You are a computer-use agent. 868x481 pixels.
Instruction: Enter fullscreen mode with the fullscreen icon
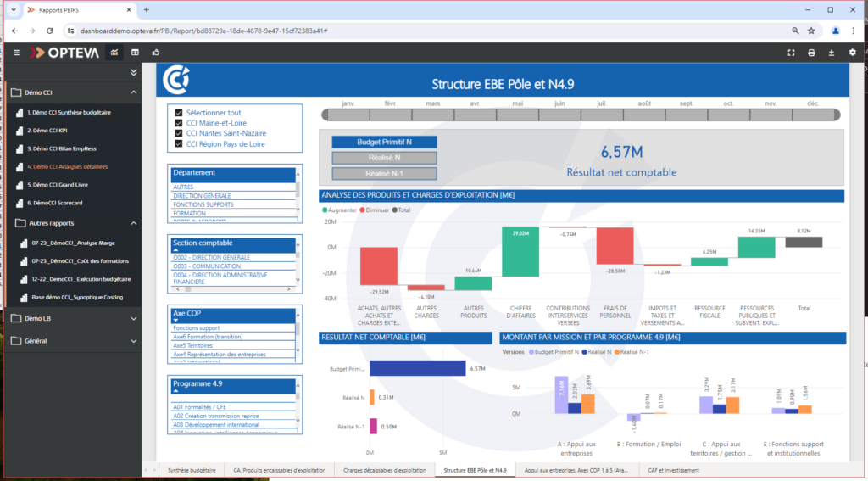tap(791, 53)
